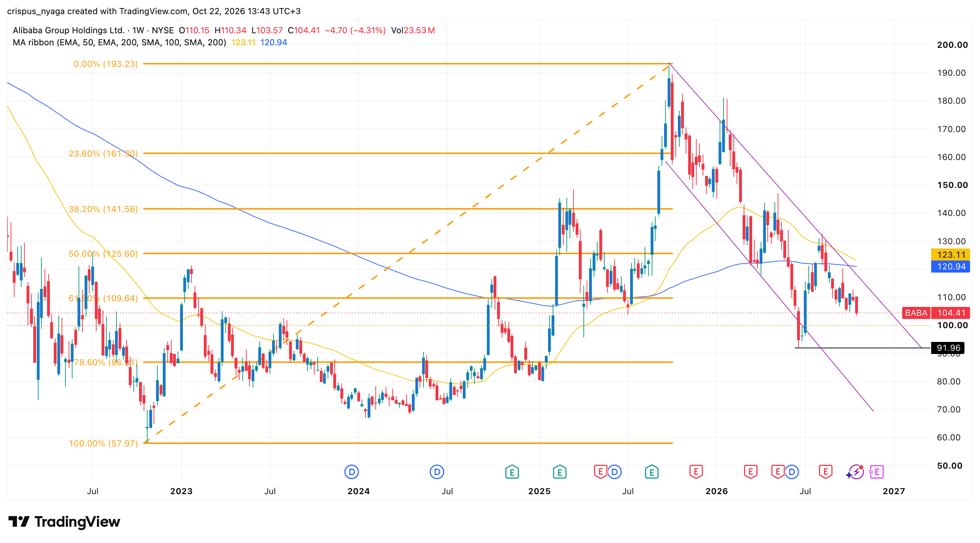Open the red earnings marker beside the 2026 dividend

click(x=778, y=472)
